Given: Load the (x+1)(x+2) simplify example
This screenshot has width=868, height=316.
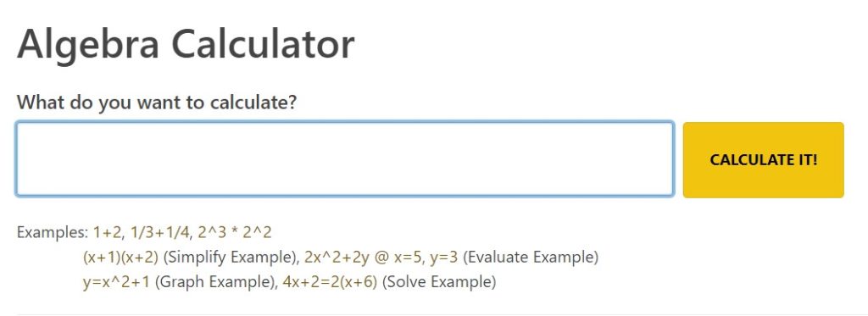Looking at the screenshot, I should pyautogui.click(x=120, y=258).
